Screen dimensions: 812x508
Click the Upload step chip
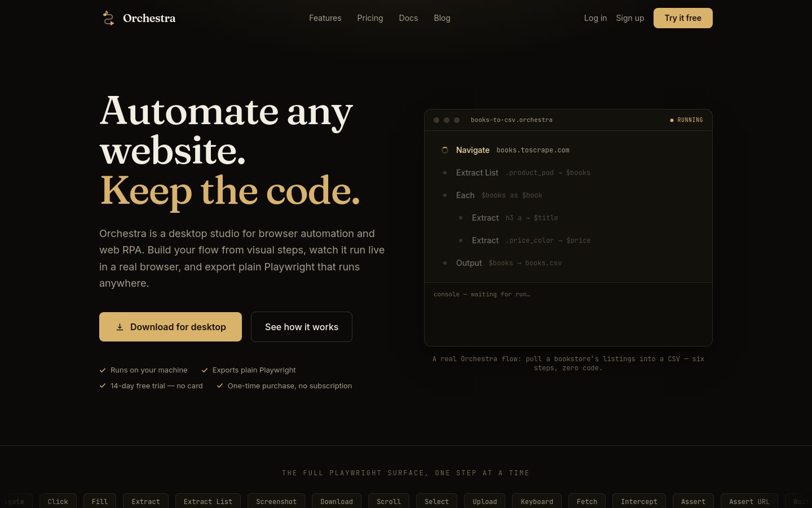click(485, 501)
